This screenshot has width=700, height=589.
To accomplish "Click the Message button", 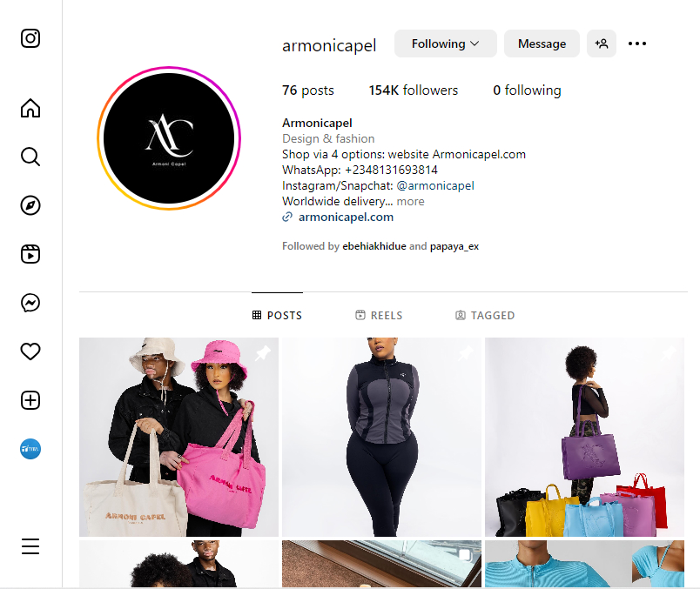I will click(542, 44).
